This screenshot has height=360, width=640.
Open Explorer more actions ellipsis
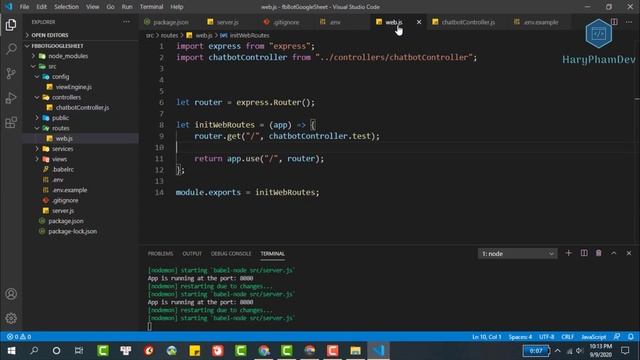coord(127,22)
